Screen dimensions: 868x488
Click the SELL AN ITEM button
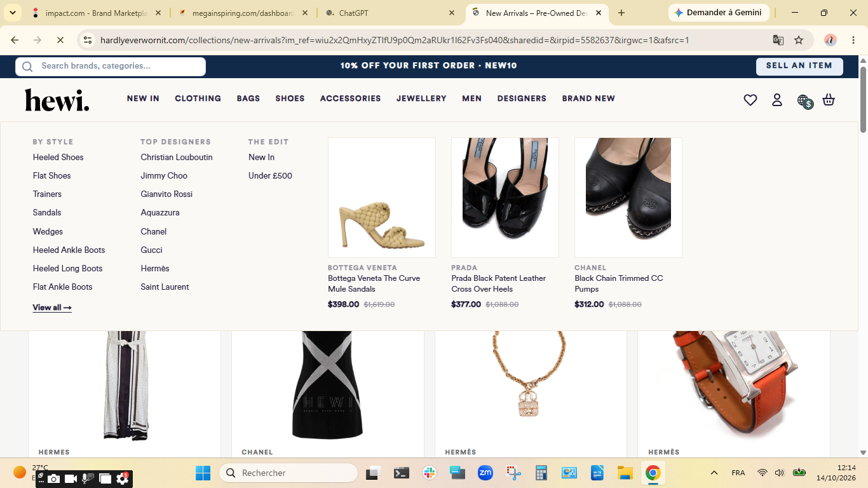pyautogui.click(x=799, y=66)
